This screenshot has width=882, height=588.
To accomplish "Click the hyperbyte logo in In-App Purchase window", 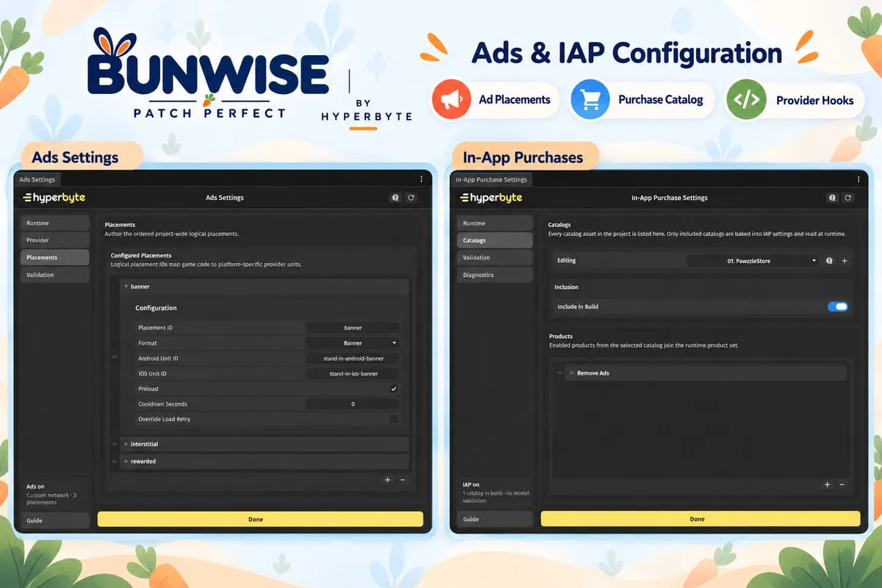I will pos(491,198).
